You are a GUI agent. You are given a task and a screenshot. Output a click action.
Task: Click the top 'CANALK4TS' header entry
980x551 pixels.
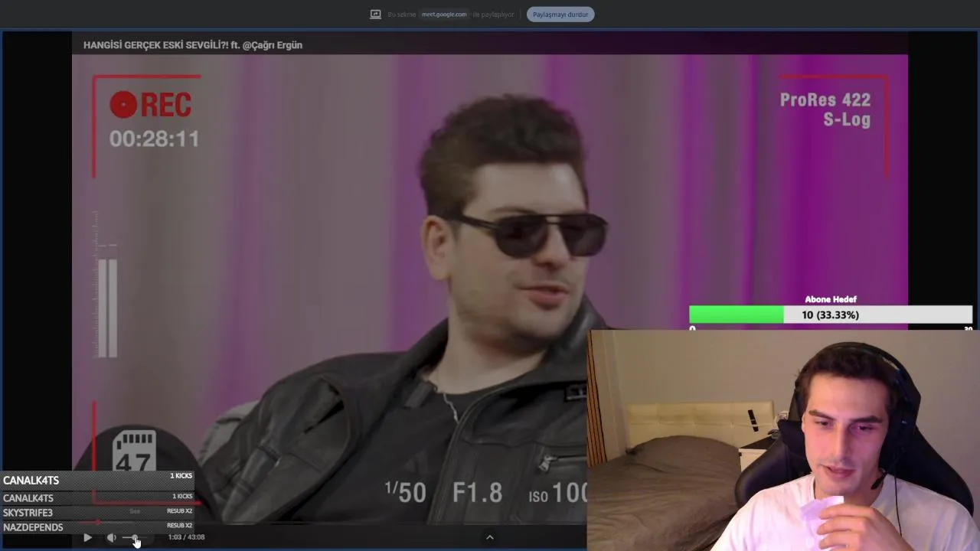pos(97,480)
